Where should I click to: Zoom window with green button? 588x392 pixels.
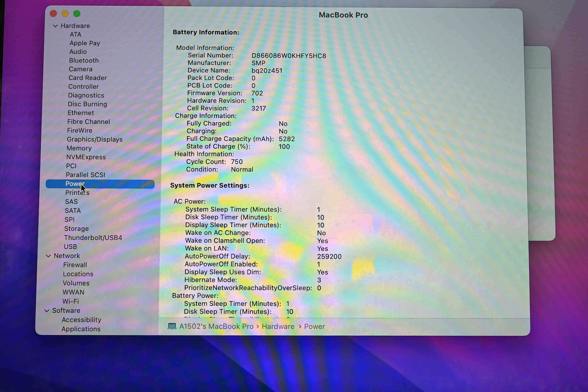(x=77, y=13)
